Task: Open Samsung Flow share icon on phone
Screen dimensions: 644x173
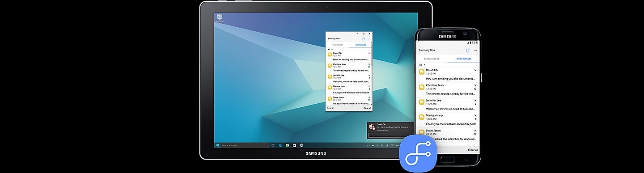Action: pos(468,51)
